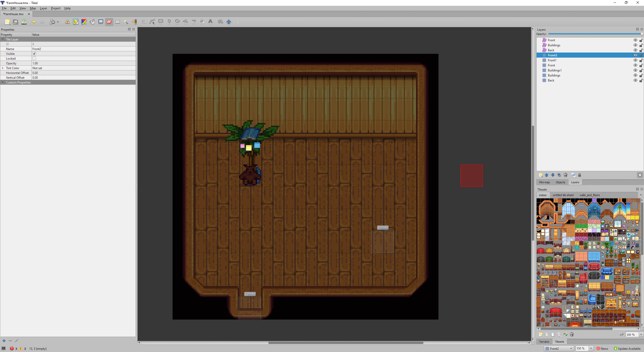Screen dimensions: 644x352
Task: Open the tileset tabs overflow arrow
Action: click(x=641, y=195)
